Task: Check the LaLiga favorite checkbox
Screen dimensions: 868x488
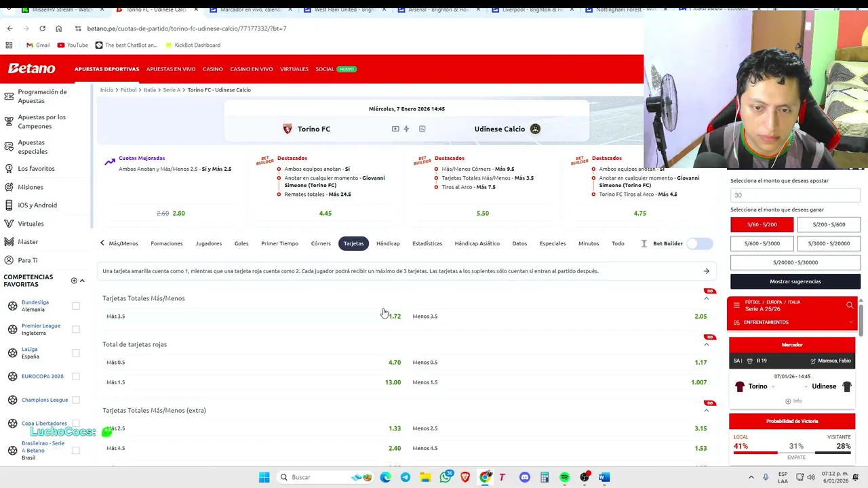Action: coord(76,352)
